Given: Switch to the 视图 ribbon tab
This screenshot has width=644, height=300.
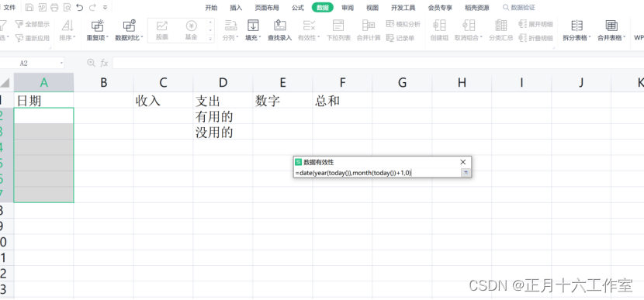Looking at the screenshot, I should pos(372,8).
